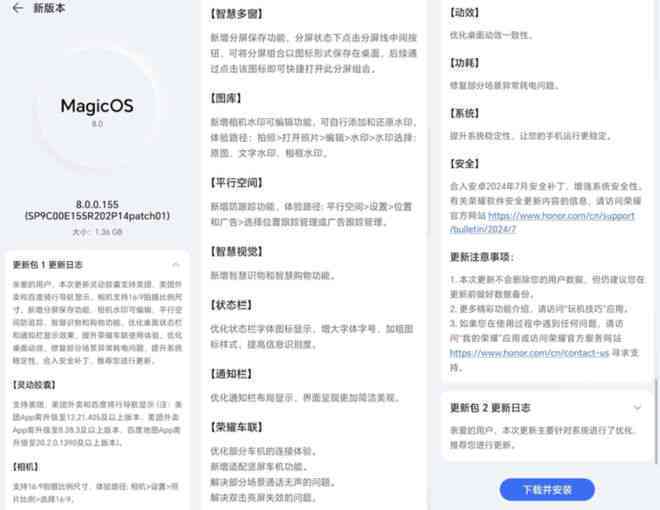This screenshot has width=660, height=510.
Task: Click the 优化桌面动效一致性 line
Action: coord(491,35)
